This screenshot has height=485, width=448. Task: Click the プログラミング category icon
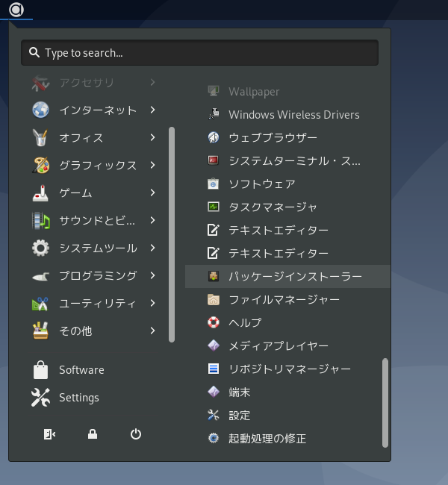click(40, 276)
